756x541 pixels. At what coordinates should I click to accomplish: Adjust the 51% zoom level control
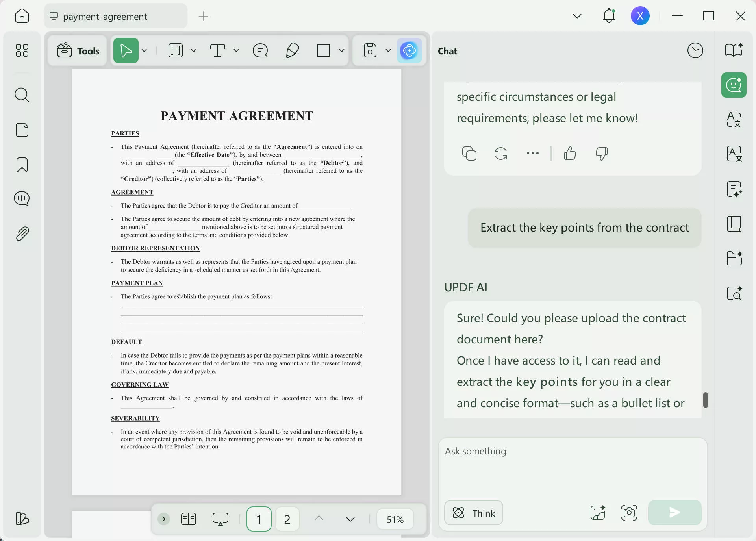395,519
